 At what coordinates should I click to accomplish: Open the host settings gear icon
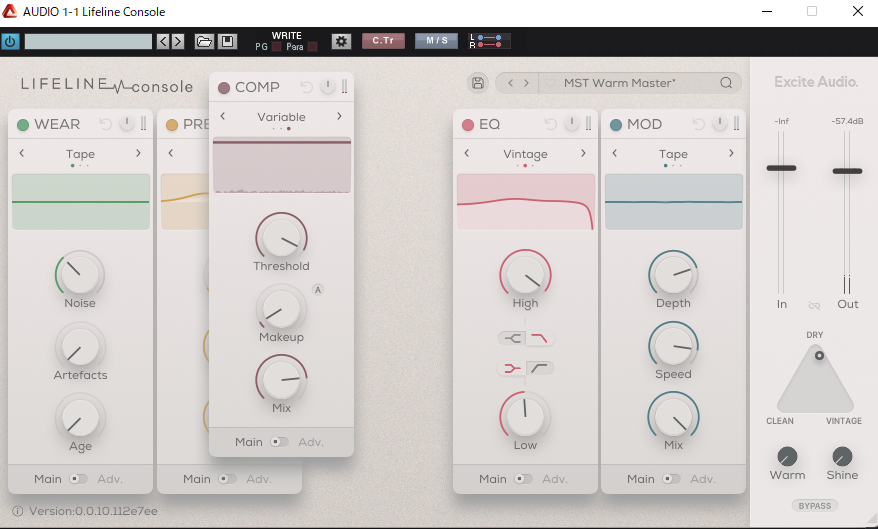coord(342,41)
